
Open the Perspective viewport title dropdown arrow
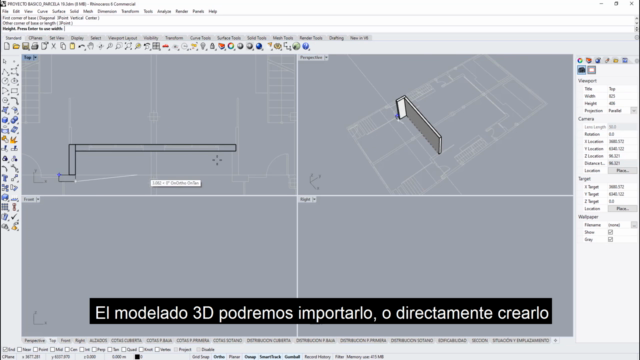click(x=326, y=58)
